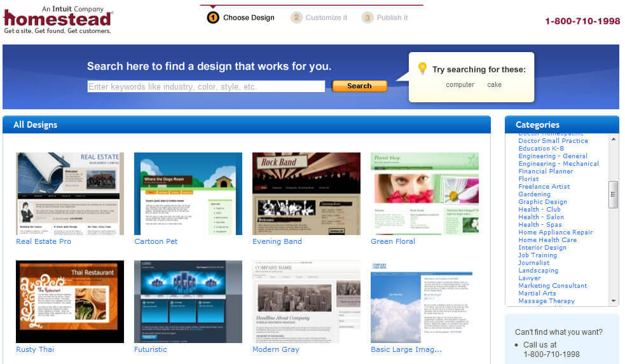
Task: Click the Cartoon Pet link
Action: tap(156, 241)
